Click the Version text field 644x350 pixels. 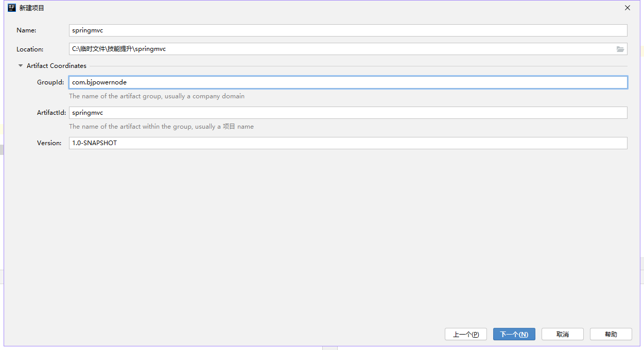pyautogui.click(x=348, y=143)
